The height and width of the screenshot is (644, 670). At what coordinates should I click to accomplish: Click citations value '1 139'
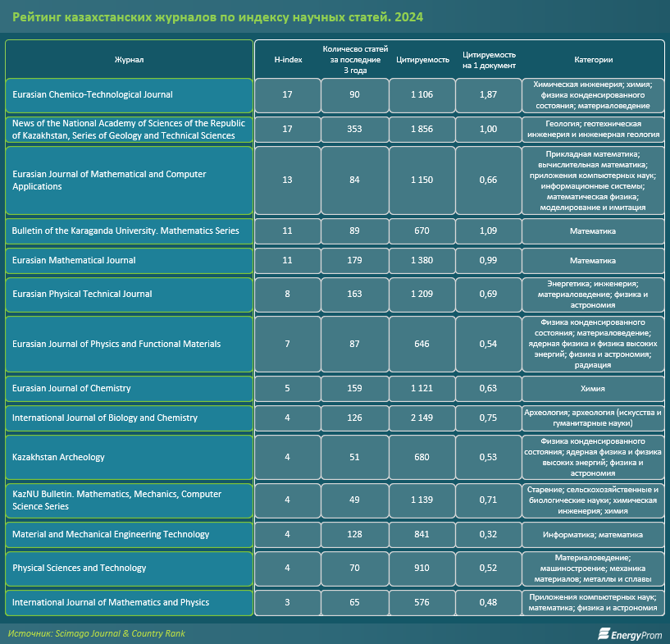click(x=422, y=500)
